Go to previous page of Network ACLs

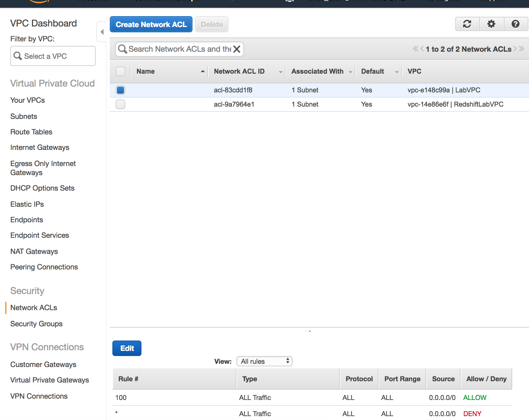pos(422,49)
